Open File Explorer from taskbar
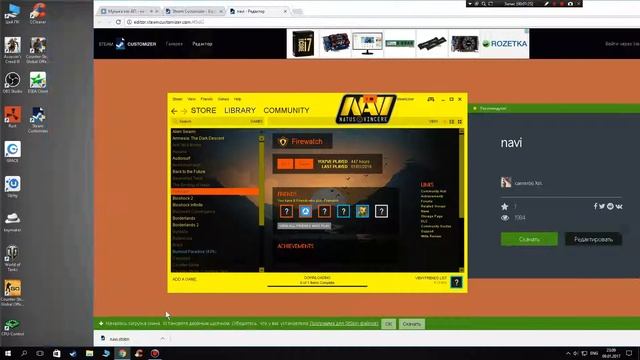 [89, 353]
